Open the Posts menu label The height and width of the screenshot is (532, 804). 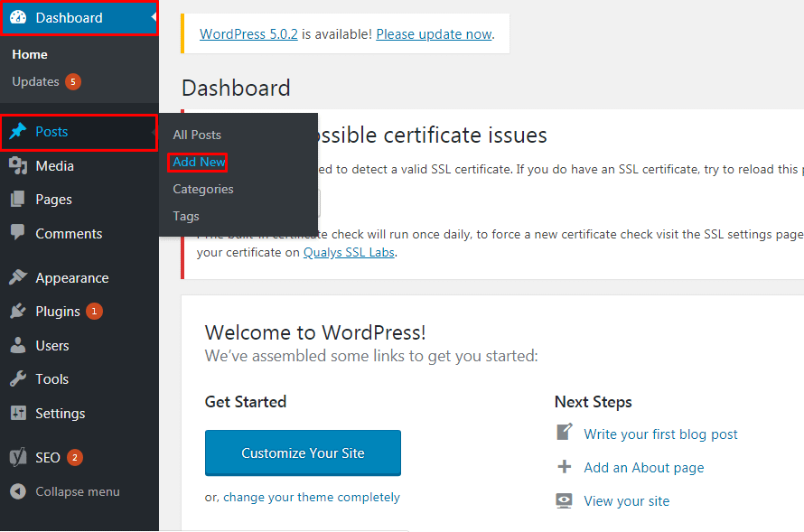[x=51, y=132]
